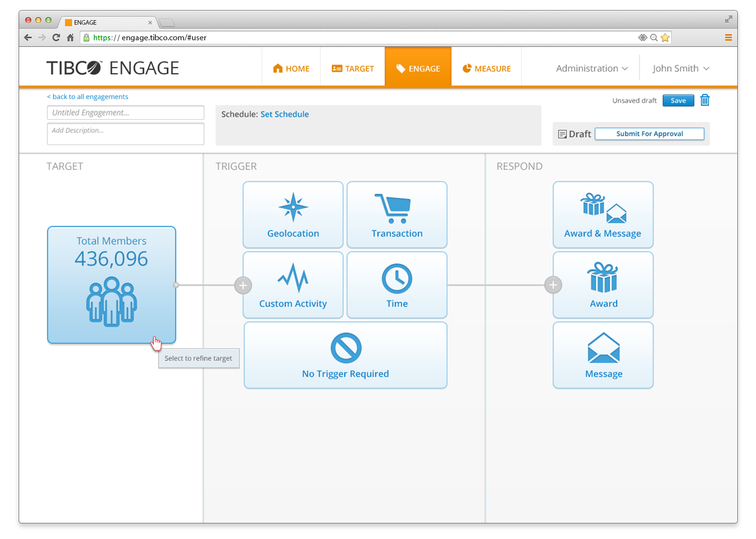Select the ENGAGE browser tab

(108, 23)
